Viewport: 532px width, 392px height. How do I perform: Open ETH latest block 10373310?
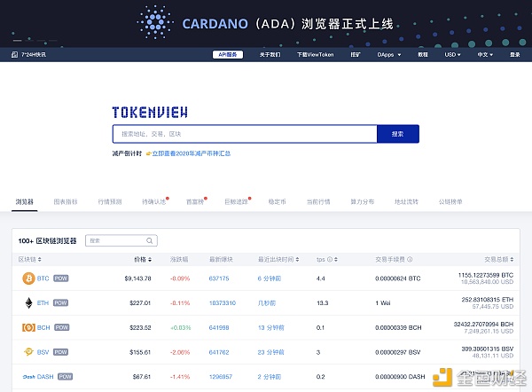point(223,302)
